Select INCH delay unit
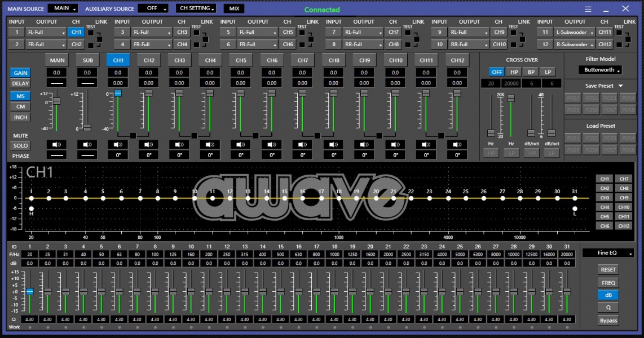This screenshot has height=338, width=644. coord(20,117)
